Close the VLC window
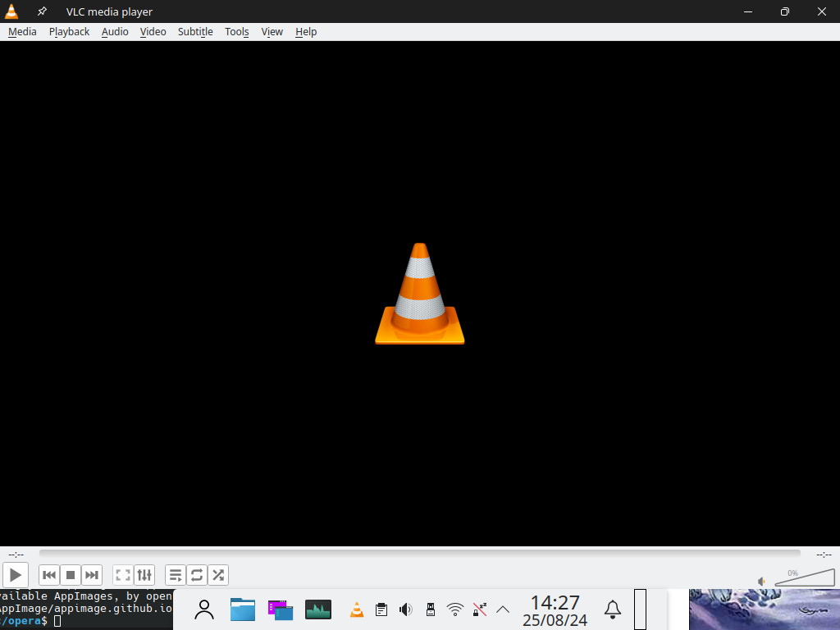 pos(822,11)
